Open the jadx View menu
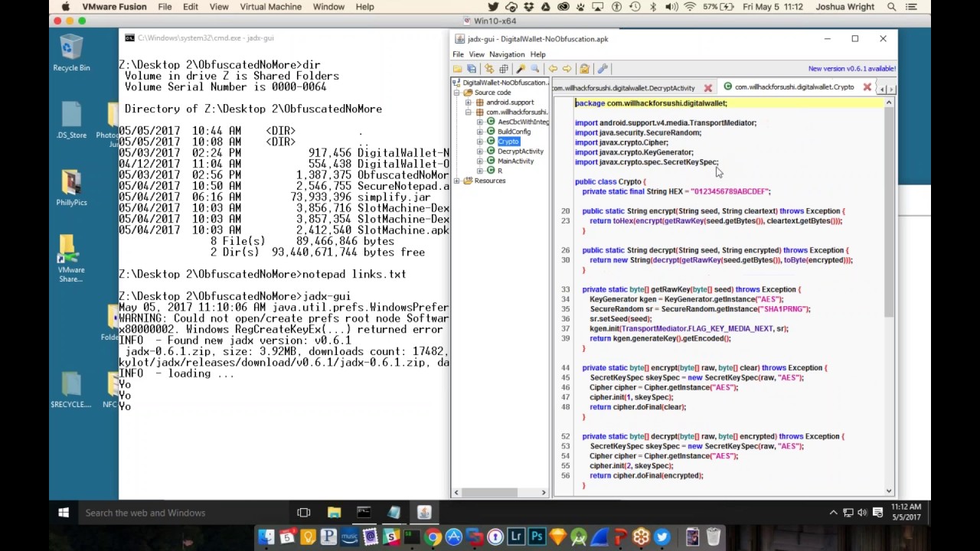This screenshot has height=551, width=980. point(476,54)
